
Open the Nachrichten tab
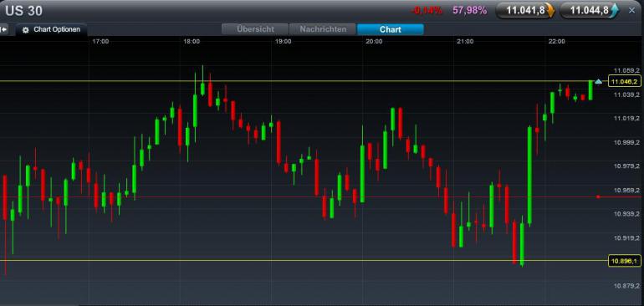[323, 29]
